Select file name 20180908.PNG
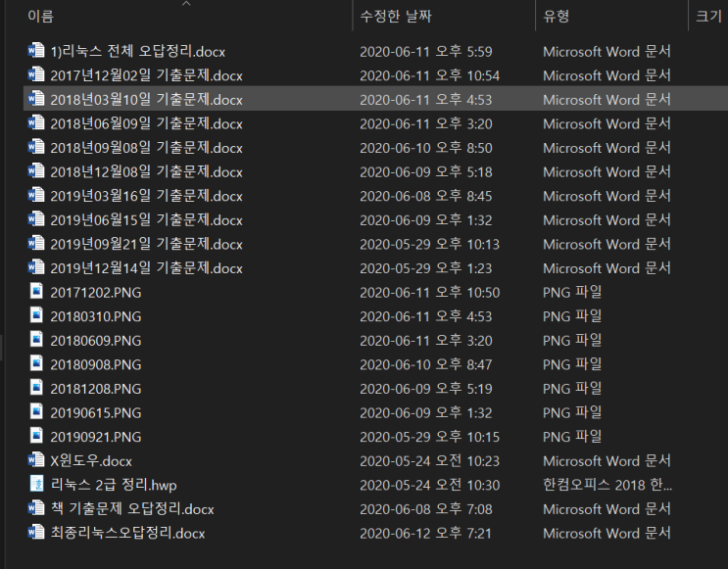 (96, 364)
